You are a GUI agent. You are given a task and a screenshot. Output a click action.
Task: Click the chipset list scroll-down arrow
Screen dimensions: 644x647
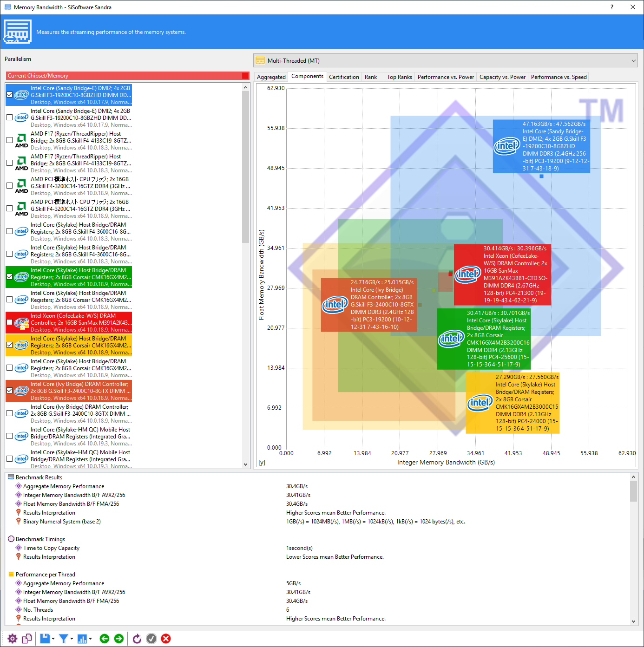pyautogui.click(x=246, y=464)
